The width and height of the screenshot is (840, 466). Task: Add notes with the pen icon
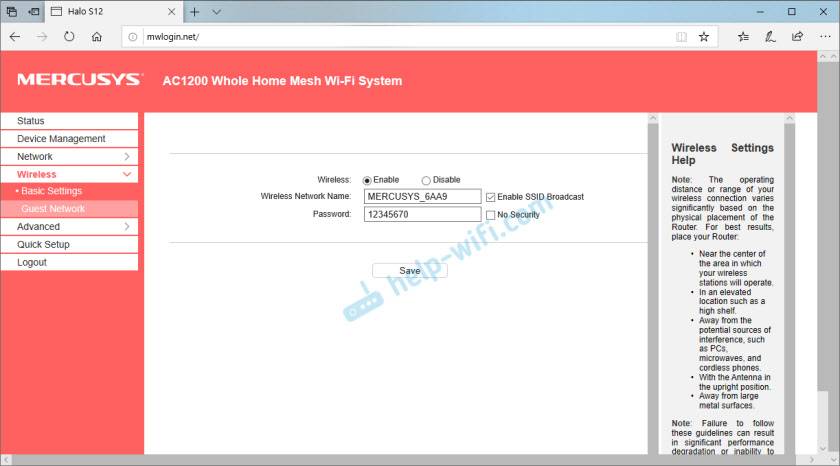click(770, 36)
